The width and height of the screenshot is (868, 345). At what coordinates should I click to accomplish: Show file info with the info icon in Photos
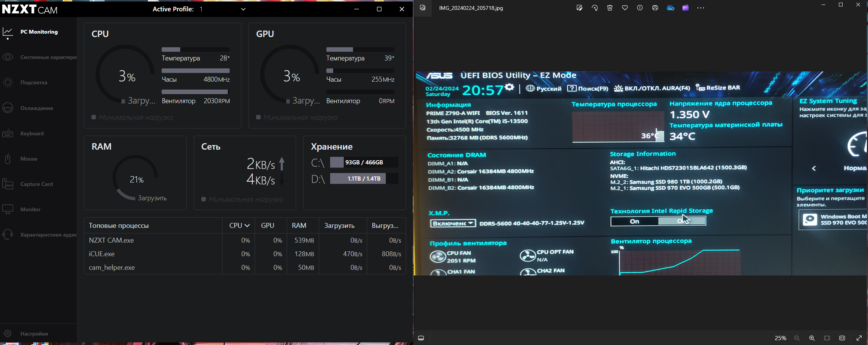click(640, 8)
